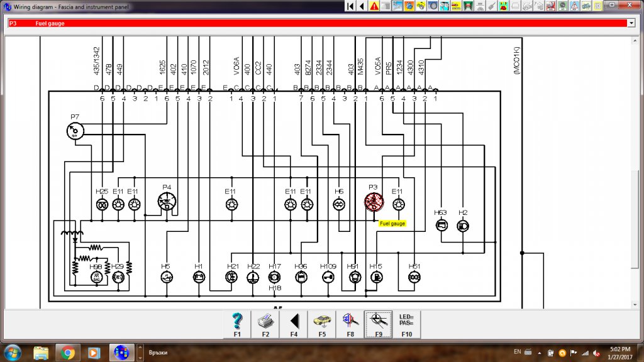
Task: Select the highlighted P3 fuel gauge symbol
Action: [x=374, y=202]
